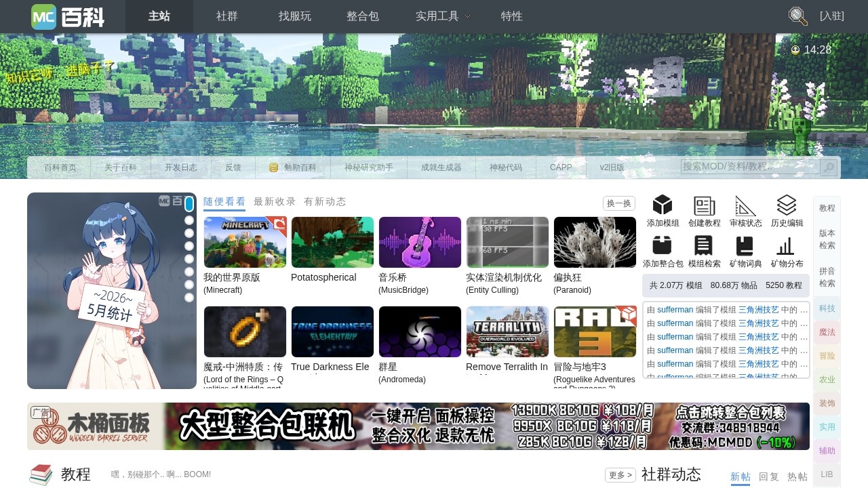Open the magnifier search icon in top bar
Viewport: 868px width, 488px height.
(797, 16)
